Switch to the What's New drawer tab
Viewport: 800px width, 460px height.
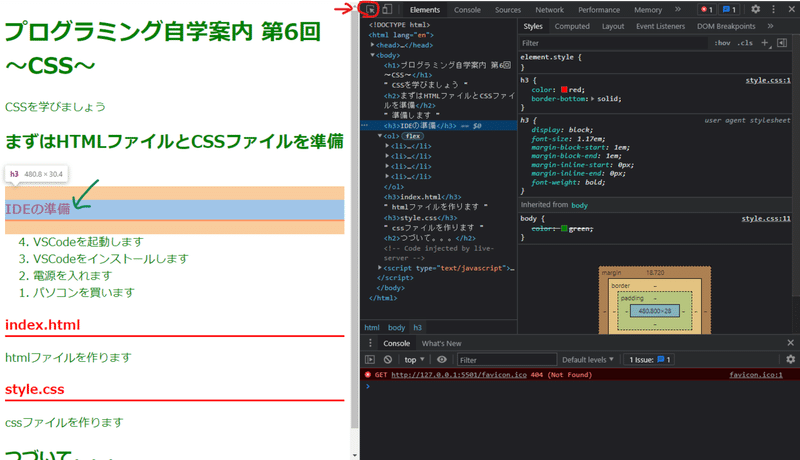[x=441, y=343]
